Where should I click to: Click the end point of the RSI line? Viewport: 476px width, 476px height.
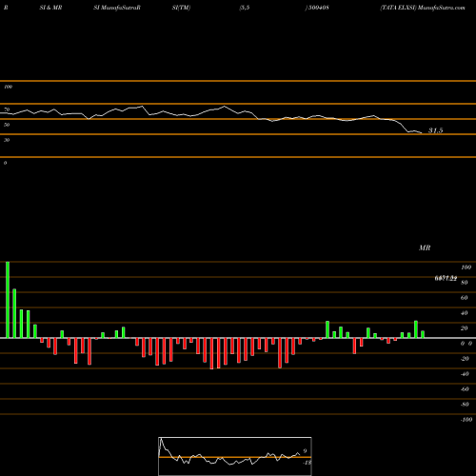pos(422,133)
